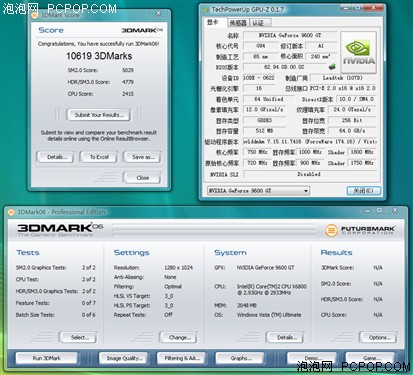413x375 pixels.
Task: Switch to the 传感器 tab in GPU-Z
Action: point(238,23)
